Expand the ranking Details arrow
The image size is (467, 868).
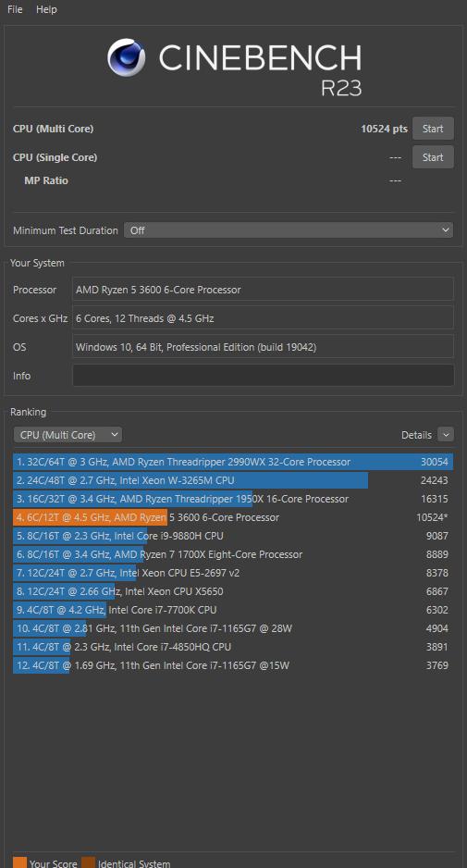[446, 435]
